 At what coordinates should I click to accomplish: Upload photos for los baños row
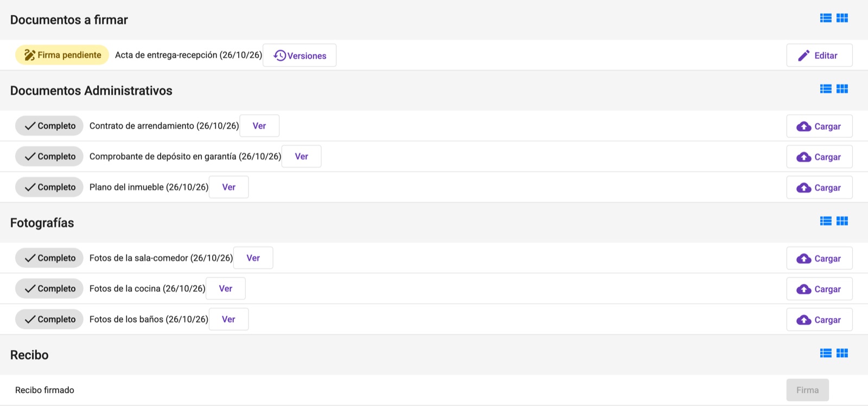click(x=819, y=320)
